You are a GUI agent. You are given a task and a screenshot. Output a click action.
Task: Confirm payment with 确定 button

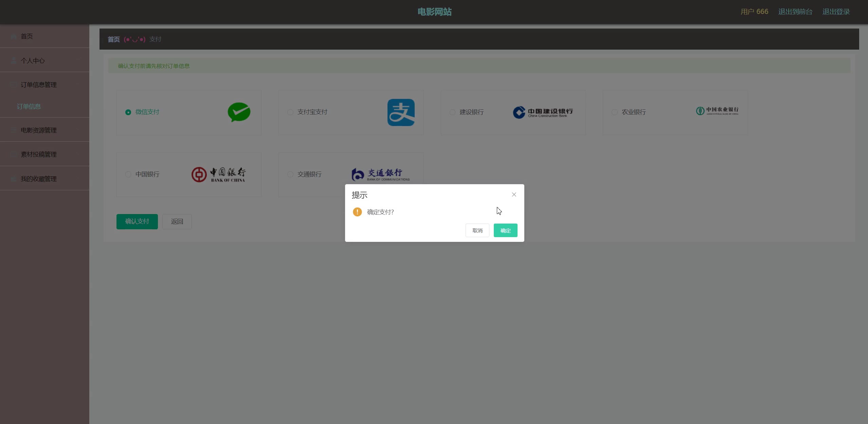point(505,230)
